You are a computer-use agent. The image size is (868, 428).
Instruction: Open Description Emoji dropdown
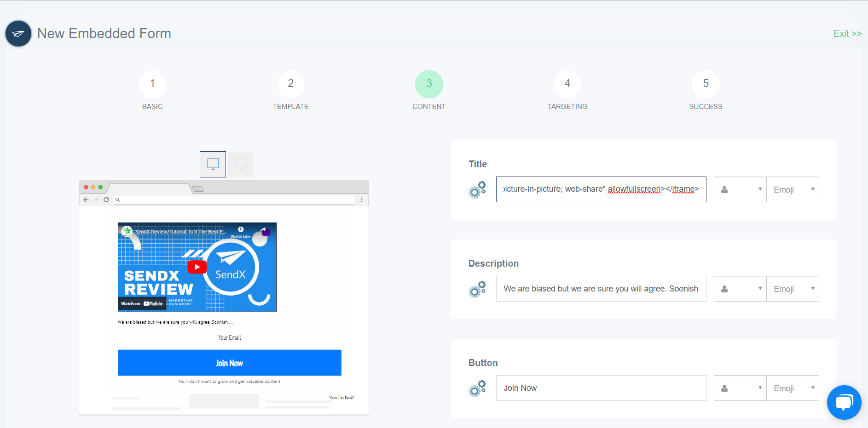[x=793, y=289]
